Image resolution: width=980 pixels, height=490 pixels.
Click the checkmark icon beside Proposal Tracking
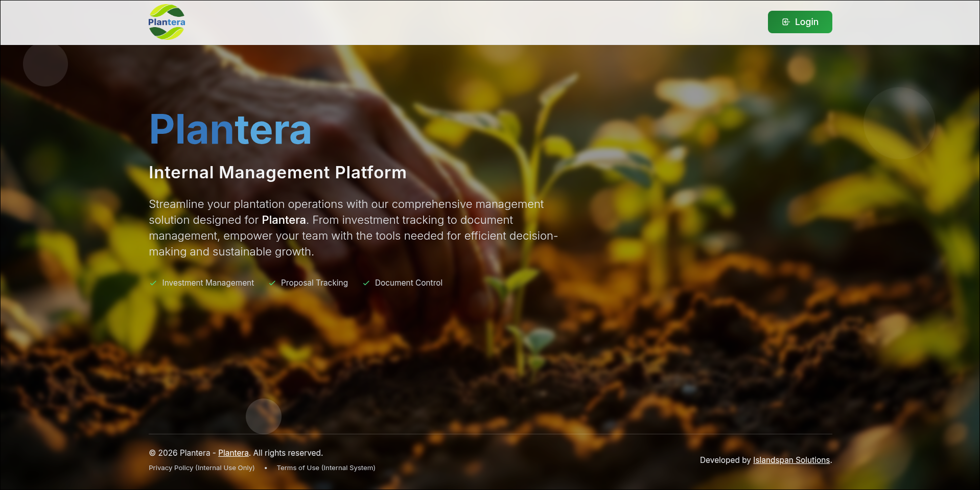[x=272, y=283]
